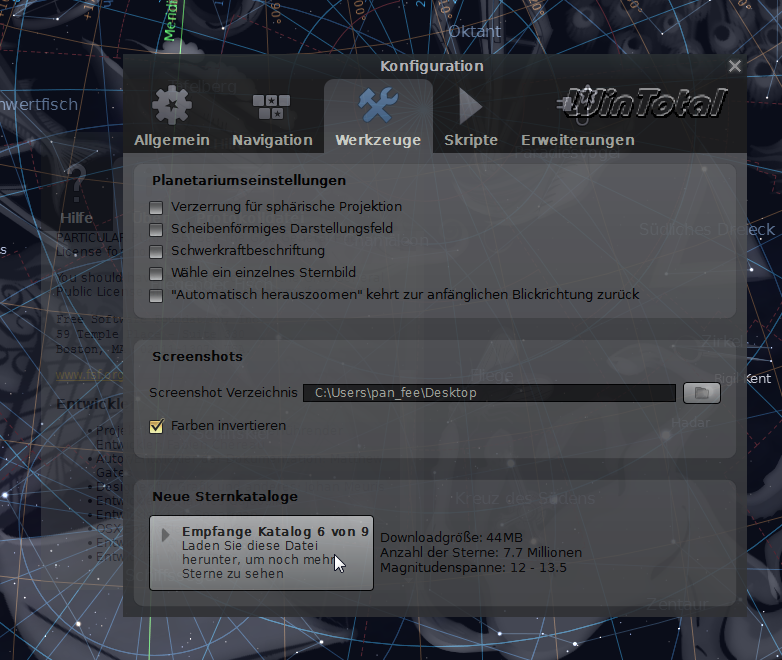Click Downloadgröße: 44MB text

[x=451, y=538]
